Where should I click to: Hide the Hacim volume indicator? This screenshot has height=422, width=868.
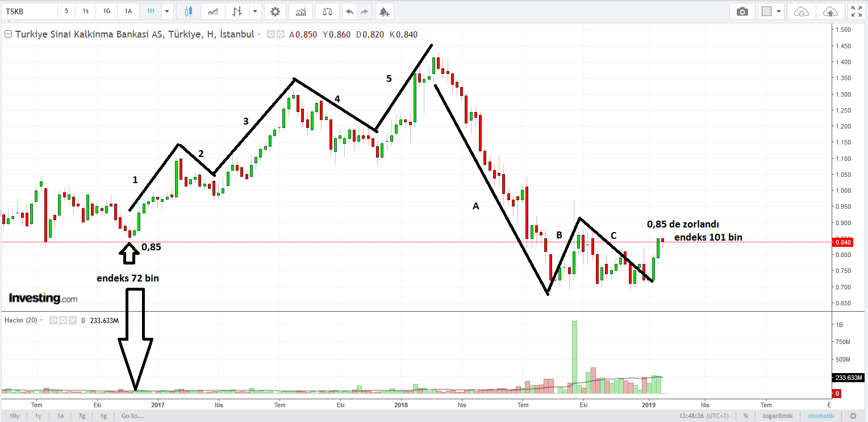pos(54,321)
